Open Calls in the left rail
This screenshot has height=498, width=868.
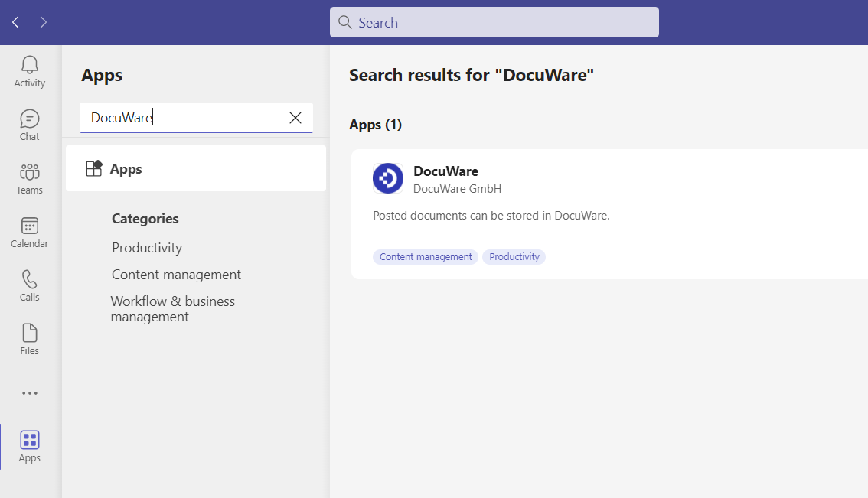click(x=29, y=286)
